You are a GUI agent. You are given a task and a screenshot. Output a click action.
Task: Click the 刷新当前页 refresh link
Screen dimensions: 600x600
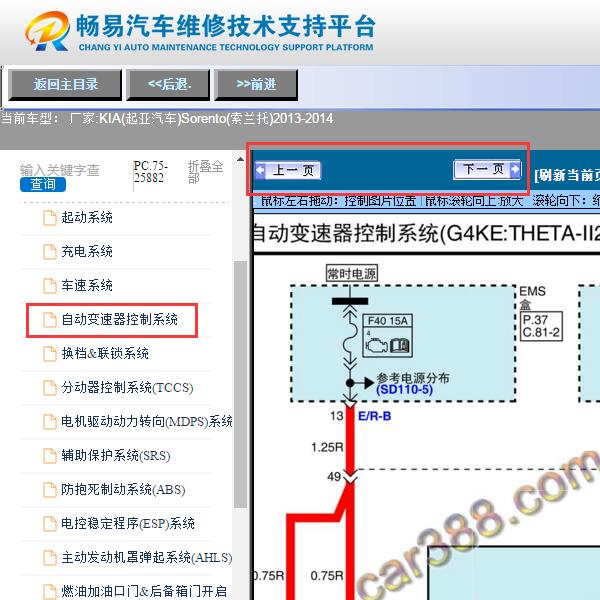pyautogui.click(x=567, y=175)
